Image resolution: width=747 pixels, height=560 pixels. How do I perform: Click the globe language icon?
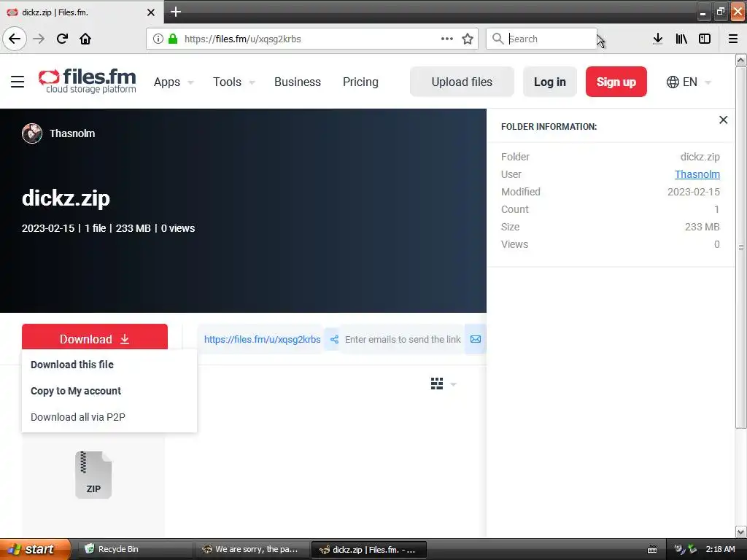[673, 82]
